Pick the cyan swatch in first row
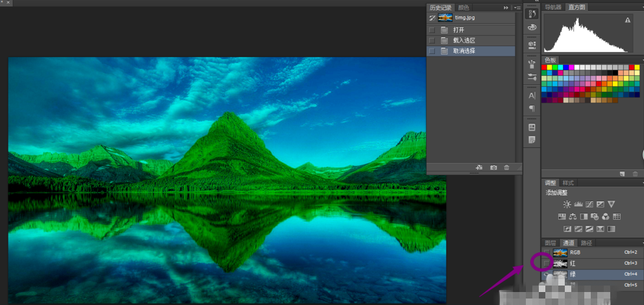Viewport: 644px width, 305px height. 561,67
